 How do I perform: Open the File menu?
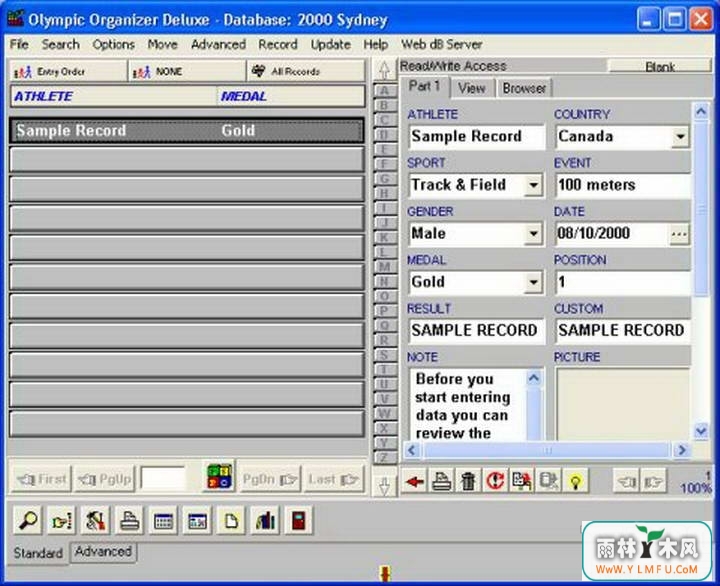[x=19, y=45]
